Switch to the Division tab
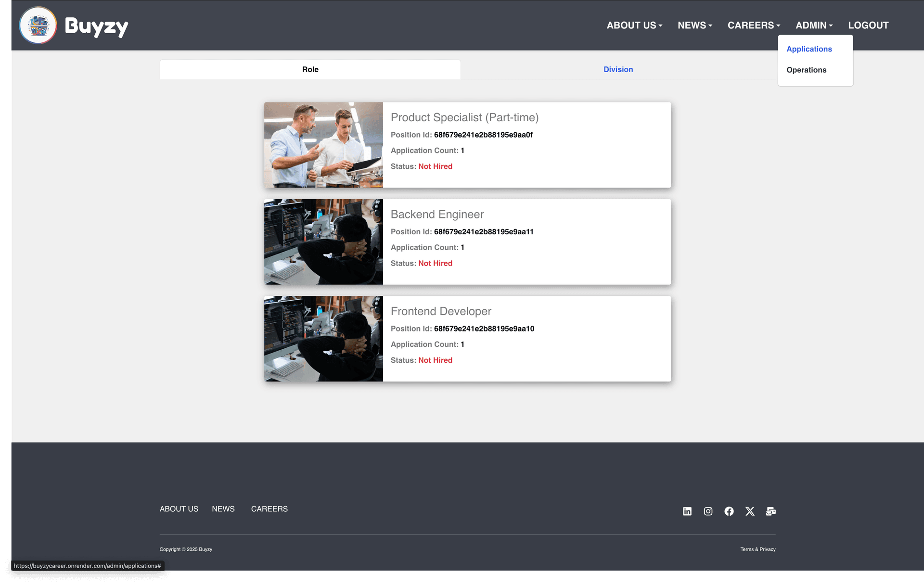The width and height of the screenshot is (924, 584). pos(618,70)
